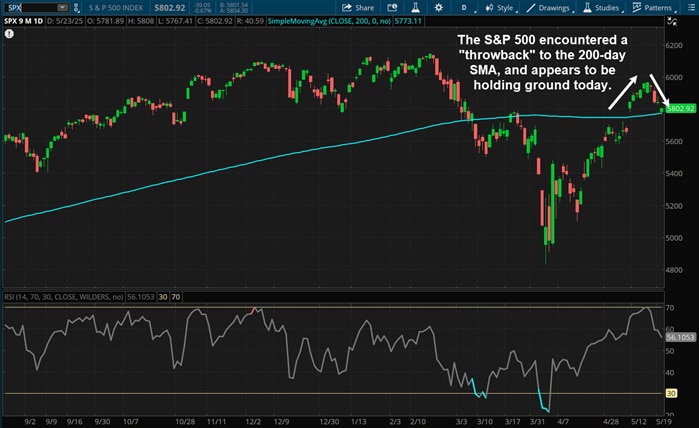
Task: Click the 5/12 date label on time axis
Action: coord(638,421)
